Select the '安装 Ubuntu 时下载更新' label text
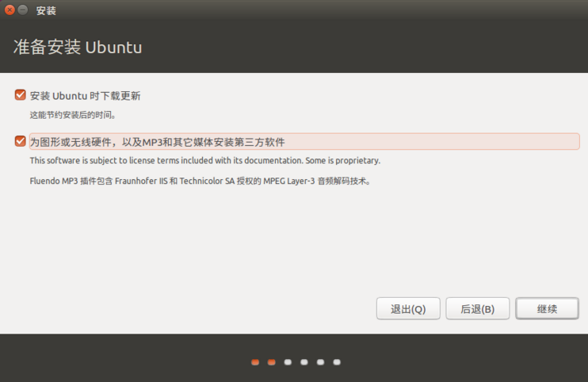This screenshot has height=382, width=588. (x=85, y=96)
